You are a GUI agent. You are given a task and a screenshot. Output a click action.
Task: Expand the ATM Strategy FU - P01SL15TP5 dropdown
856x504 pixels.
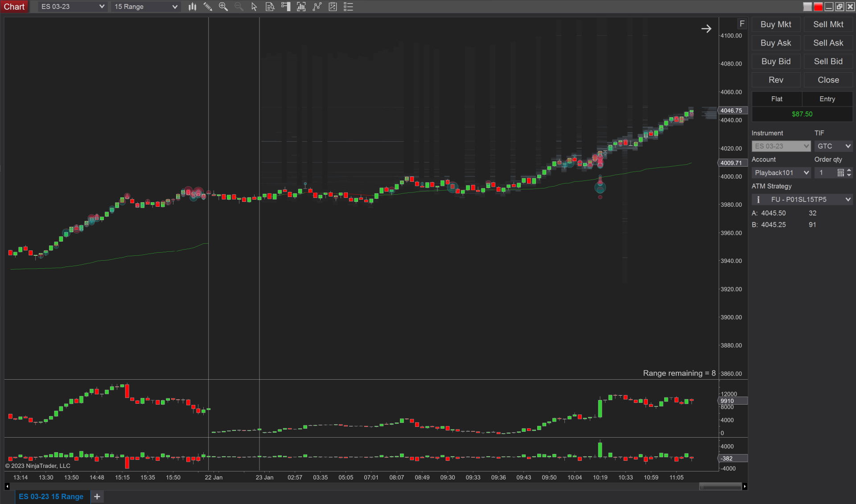(x=803, y=200)
